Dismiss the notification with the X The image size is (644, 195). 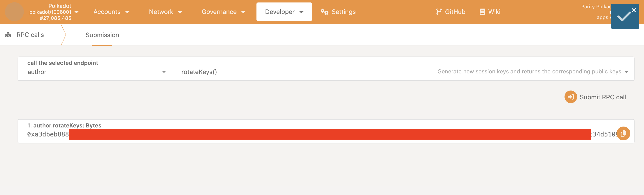[x=633, y=10]
